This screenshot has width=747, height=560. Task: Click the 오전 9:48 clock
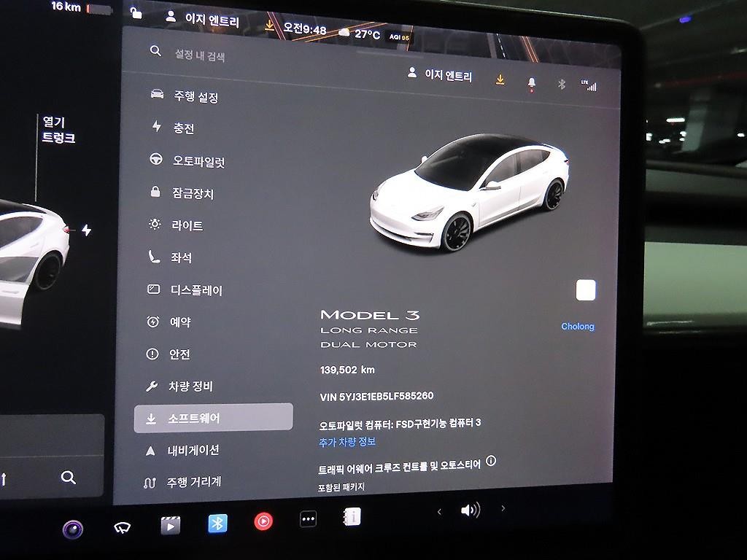click(x=304, y=28)
